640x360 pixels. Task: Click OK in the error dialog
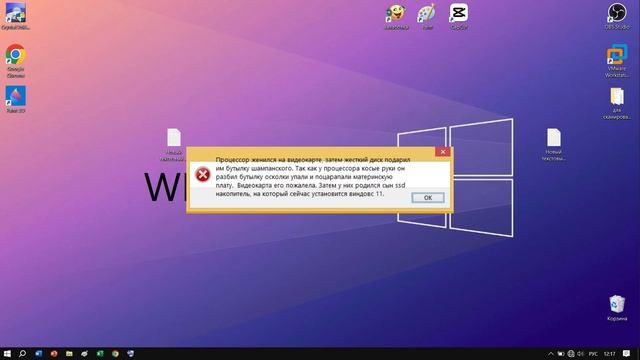428,198
